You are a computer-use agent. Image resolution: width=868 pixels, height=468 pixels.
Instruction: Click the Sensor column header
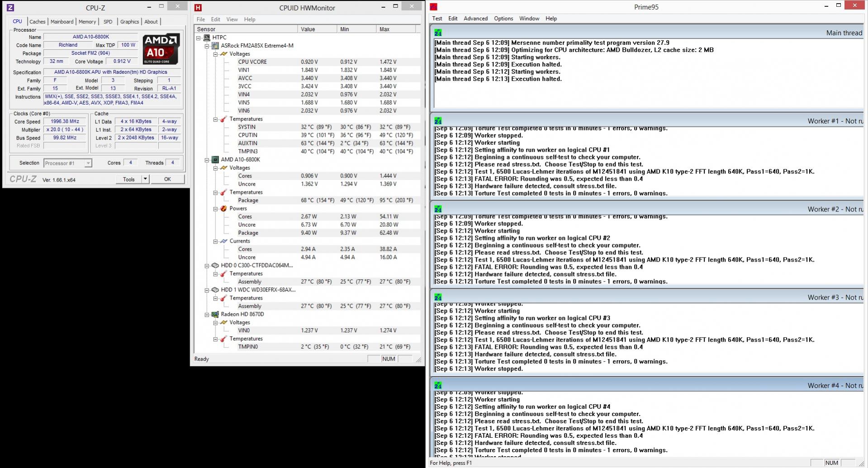pyautogui.click(x=246, y=29)
